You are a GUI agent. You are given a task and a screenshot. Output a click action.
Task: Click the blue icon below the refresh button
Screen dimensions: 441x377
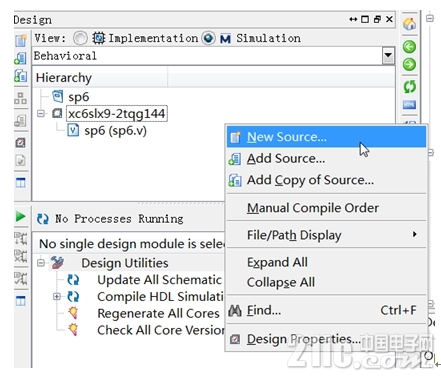point(409,105)
